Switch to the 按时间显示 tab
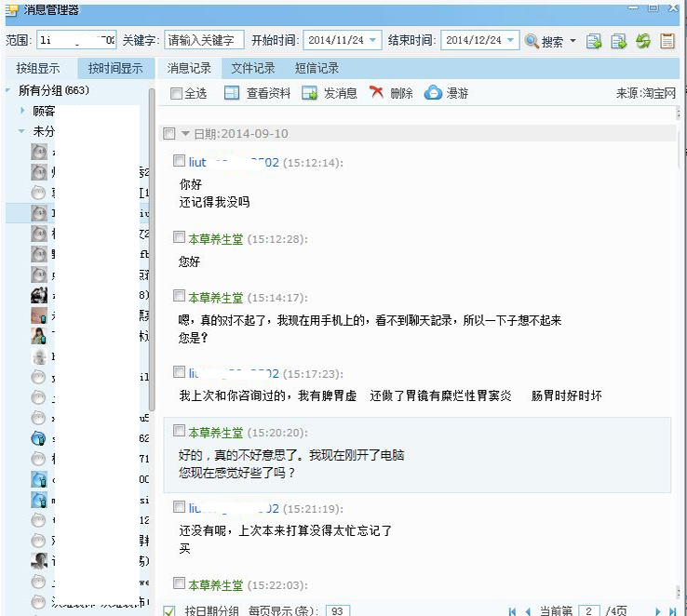This screenshot has width=687, height=616. tap(115, 68)
